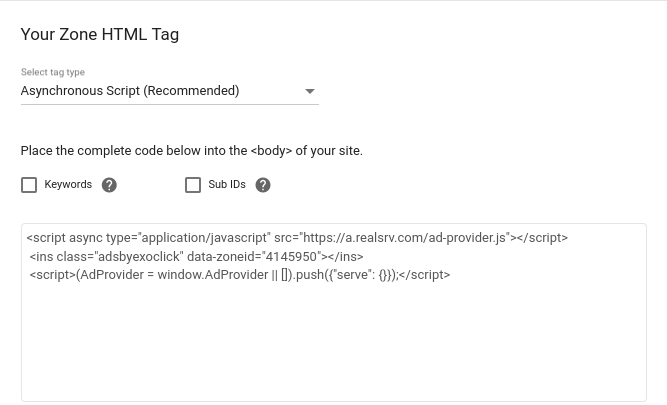Enable the Keywords checkbox
Screen dimensions: 667x405
pyautogui.click(x=29, y=185)
